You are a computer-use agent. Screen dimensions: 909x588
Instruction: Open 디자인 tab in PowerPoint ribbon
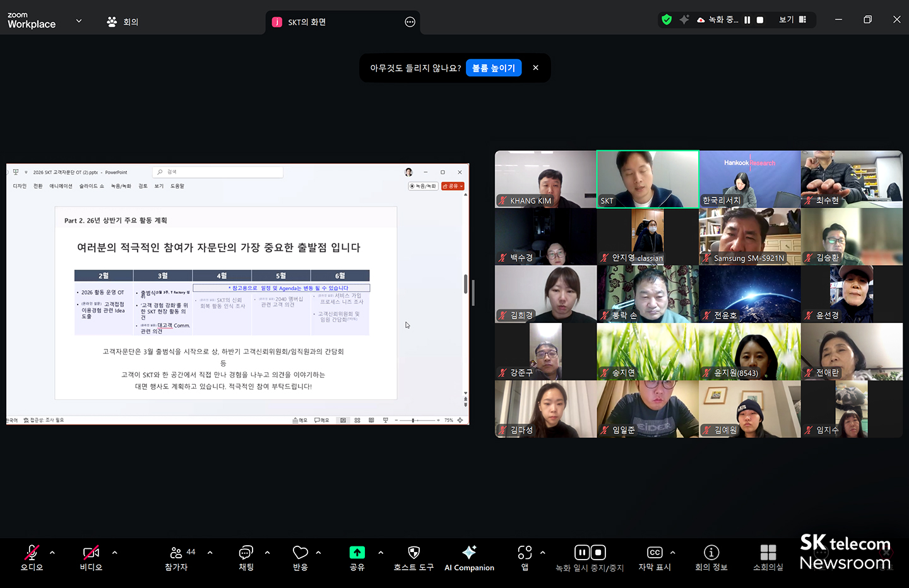tap(20, 186)
